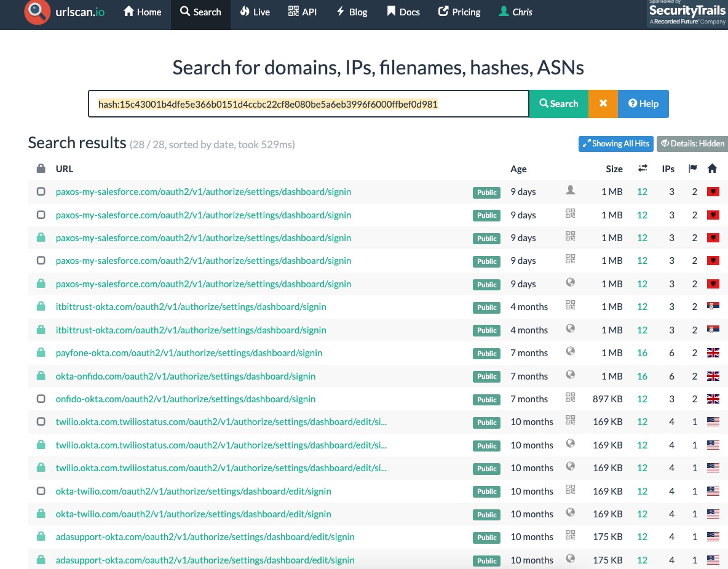The height and width of the screenshot is (569, 728).
Task: Click the globe icon in payfone-okta row
Action: [x=571, y=351]
